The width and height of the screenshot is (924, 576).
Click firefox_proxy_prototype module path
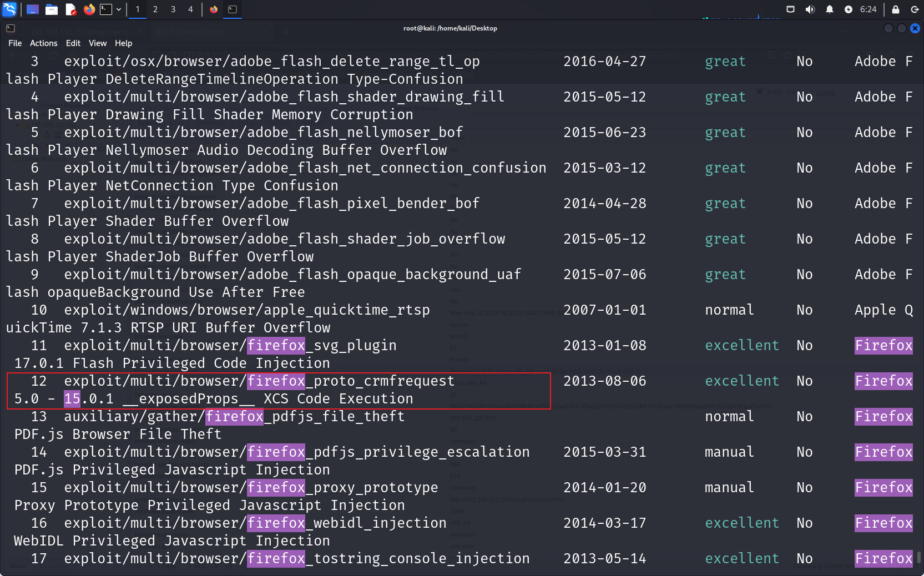point(251,487)
